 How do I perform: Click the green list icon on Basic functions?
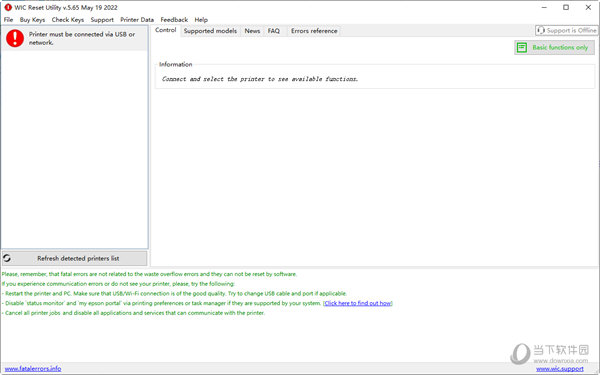point(522,47)
